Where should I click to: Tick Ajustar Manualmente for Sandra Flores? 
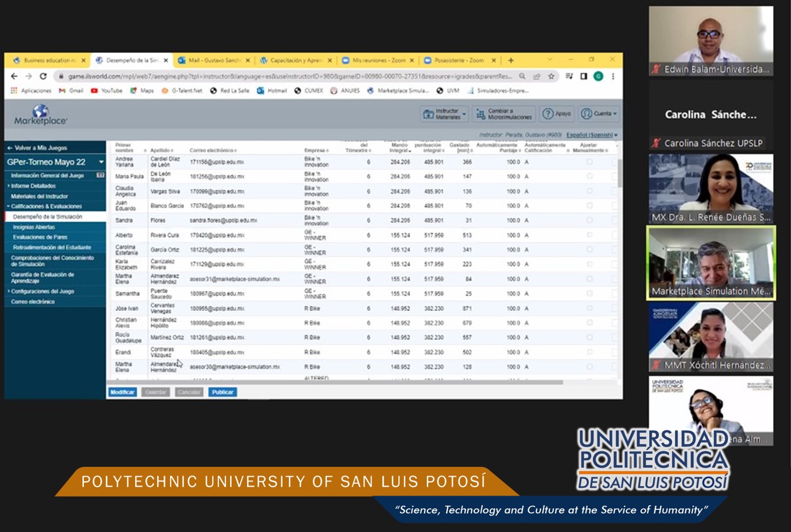[589, 221]
